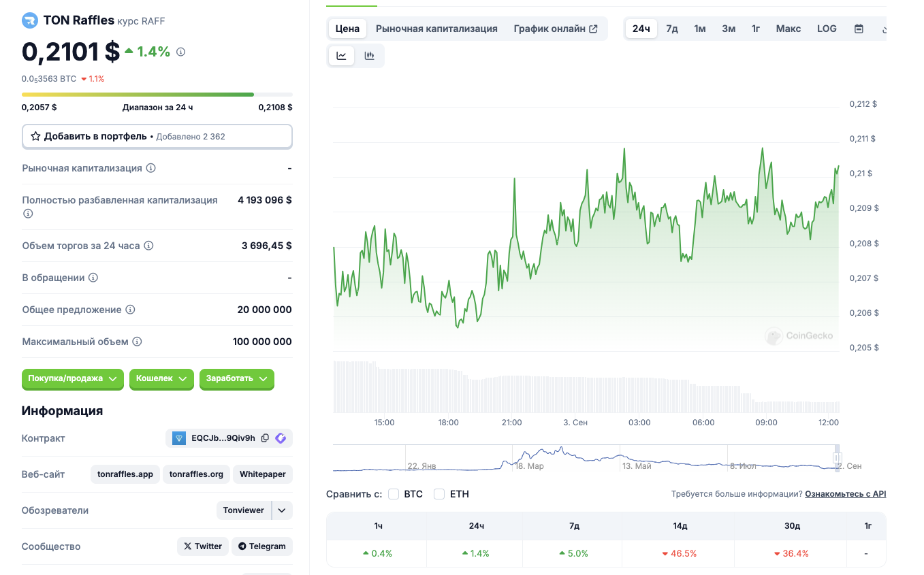Click the info icon beside Максимальный объем
The height and width of the screenshot is (575, 924).
[x=137, y=342]
